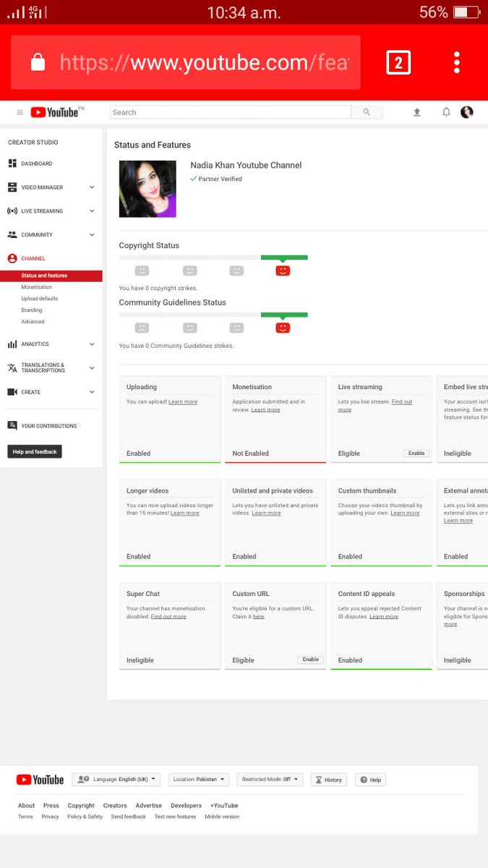Click the Mobile version footer link
The height and width of the screenshot is (868, 488).
[222, 817]
